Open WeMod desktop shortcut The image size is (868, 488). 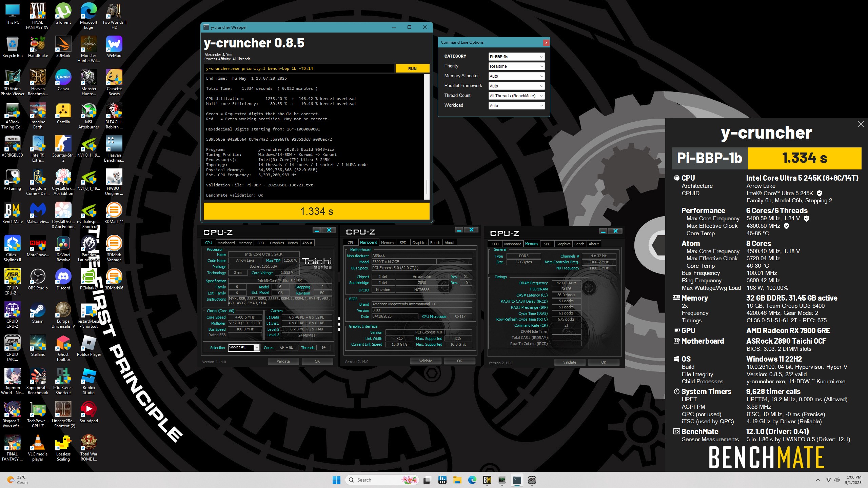114,47
